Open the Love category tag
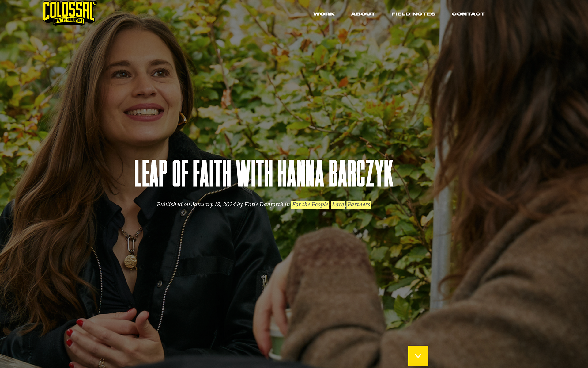Image resolution: width=588 pixels, height=368 pixels. (338, 205)
